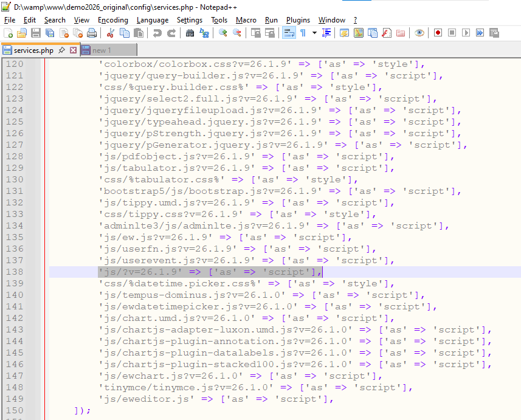Toggle the eye Monitoring icon

click(x=419, y=33)
